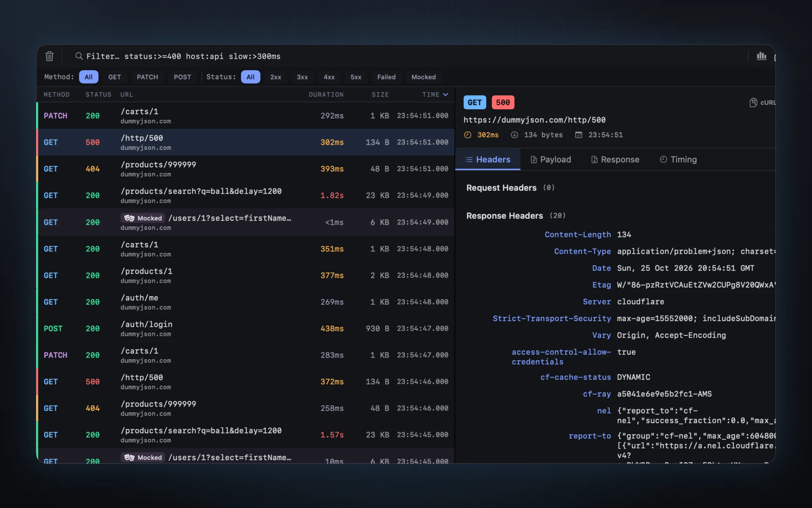The width and height of the screenshot is (812, 508).
Task: Click the detail URL https://dummyjson.com/http/500
Action: pyautogui.click(x=534, y=120)
